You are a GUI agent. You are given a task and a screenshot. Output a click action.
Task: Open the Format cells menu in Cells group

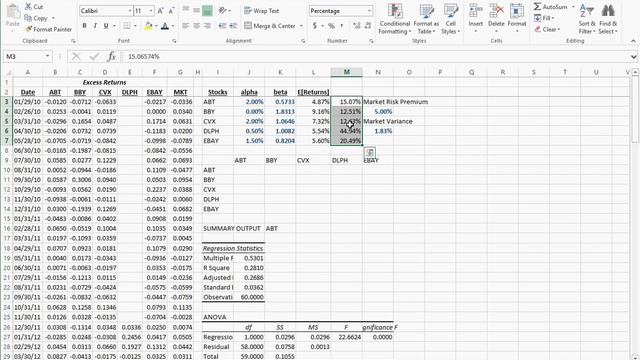coord(517,19)
